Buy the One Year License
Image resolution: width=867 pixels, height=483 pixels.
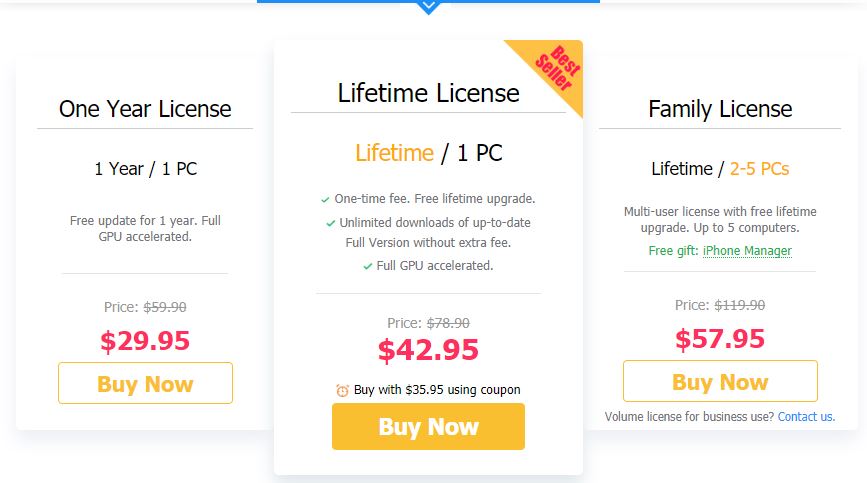(x=145, y=383)
